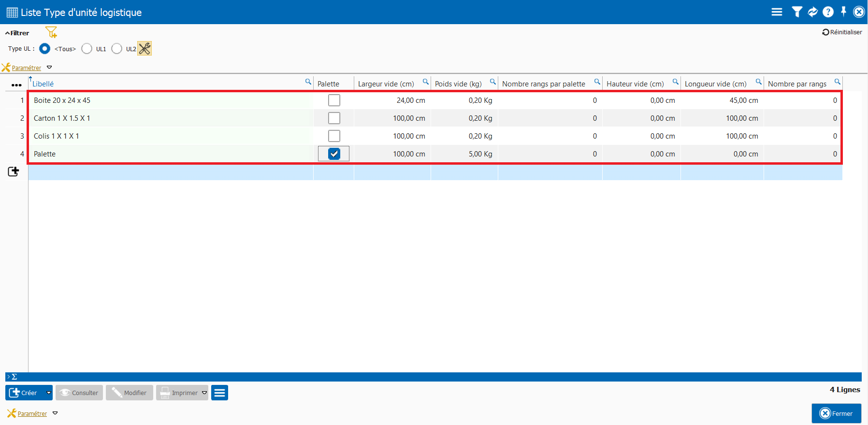Select the UL2 radio button
The height and width of the screenshot is (425, 868).
click(117, 49)
